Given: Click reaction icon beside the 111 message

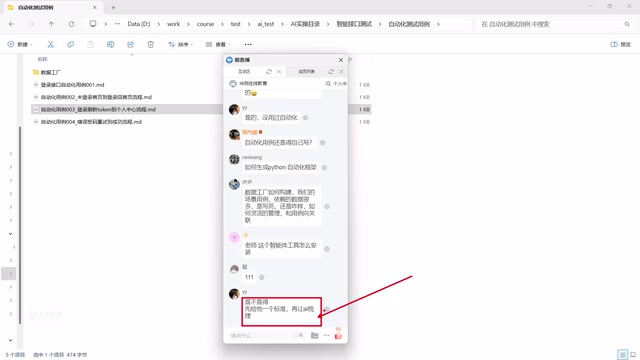Looking at the screenshot, I should click(x=262, y=277).
